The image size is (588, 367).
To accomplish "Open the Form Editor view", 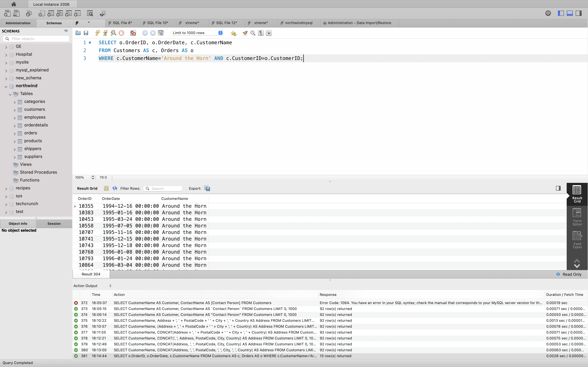I will tap(577, 217).
